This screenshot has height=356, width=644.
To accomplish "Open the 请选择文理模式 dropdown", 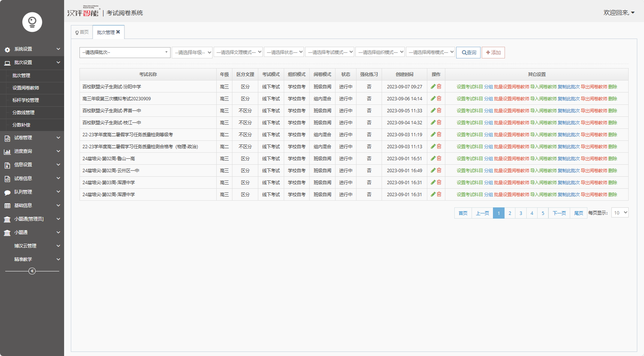I will tap(238, 52).
